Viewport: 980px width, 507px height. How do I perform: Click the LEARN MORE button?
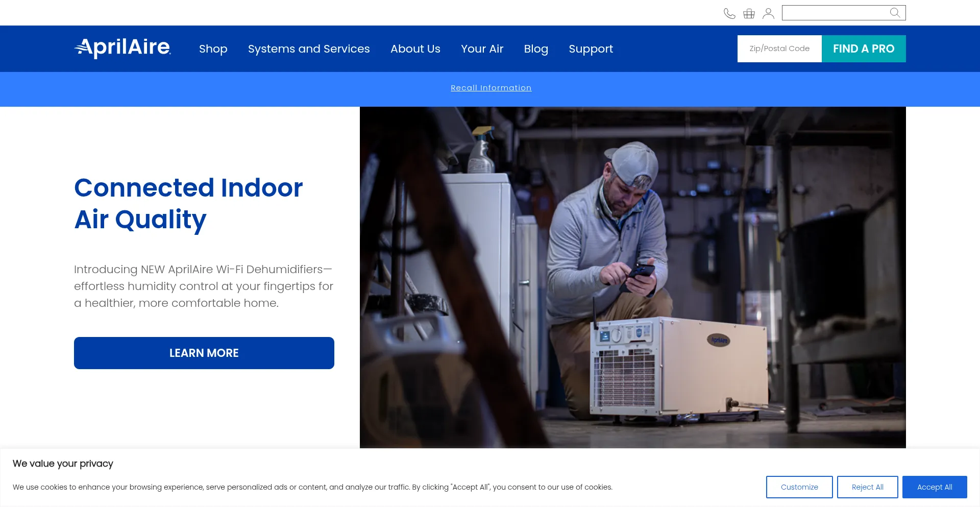[204, 353]
